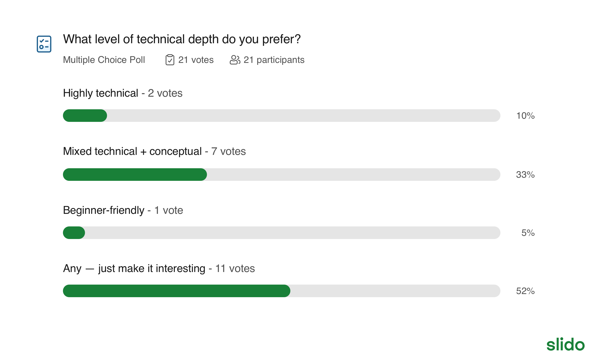
Task: Select the Any — just make it interesting option
Action: (x=134, y=268)
